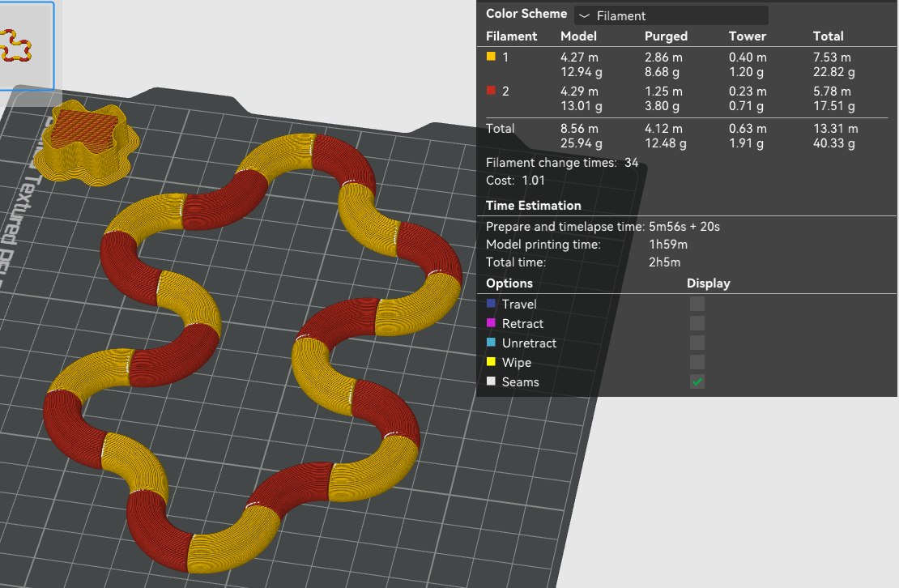Enable the Wipe display checkbox
The width and height of the screenshot is (899, 588).
(697, 362)
